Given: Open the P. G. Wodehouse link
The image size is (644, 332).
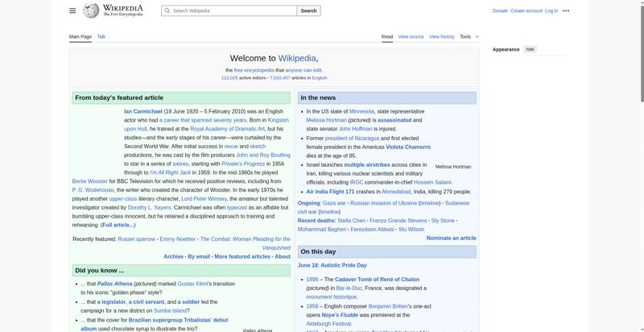Looking at the screenshot, I should click(93, 190).
